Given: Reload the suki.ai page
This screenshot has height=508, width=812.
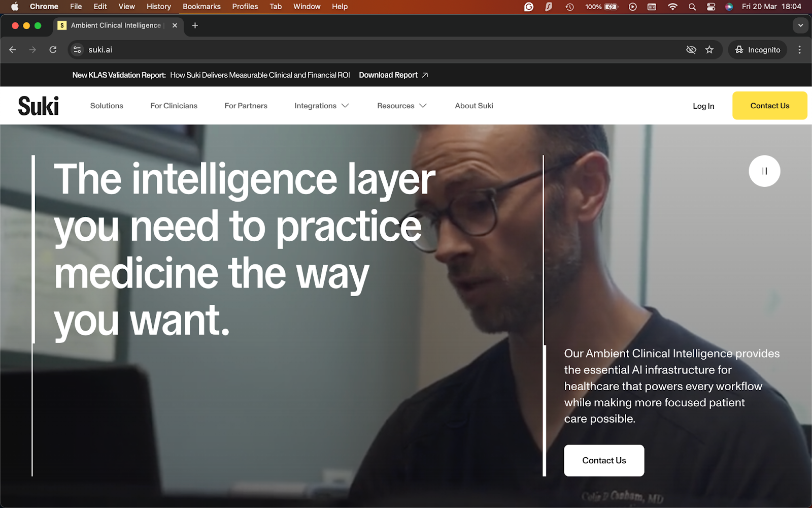Looking at the screenshot, I should click(53, 50).
